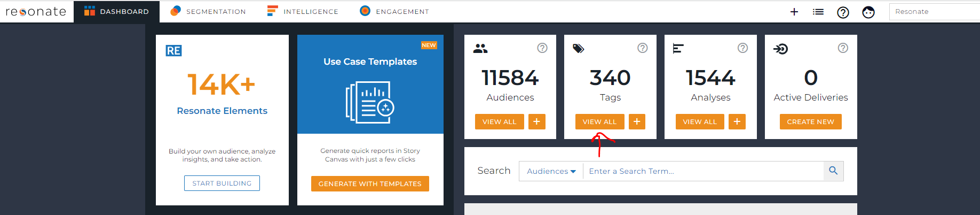Open help for the Tags card

[x=643, y=48]
